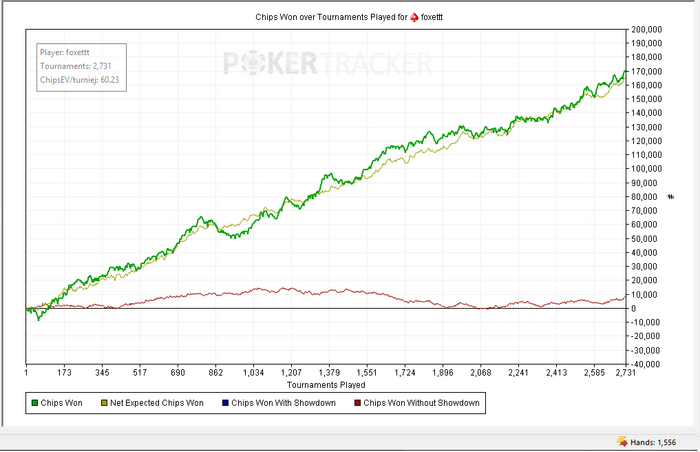700x452 pixels.
Task: Click the Tournaments Played axis title
Action: (x=326, y=385)
